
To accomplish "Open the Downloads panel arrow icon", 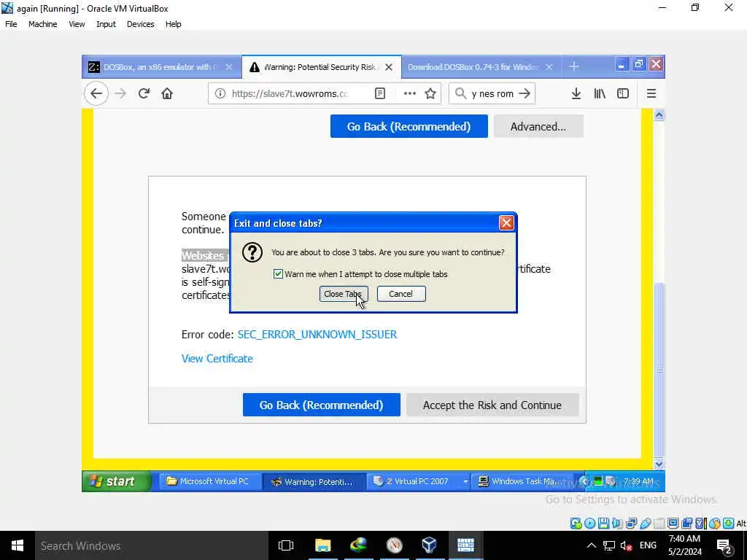I will (576, 94).
